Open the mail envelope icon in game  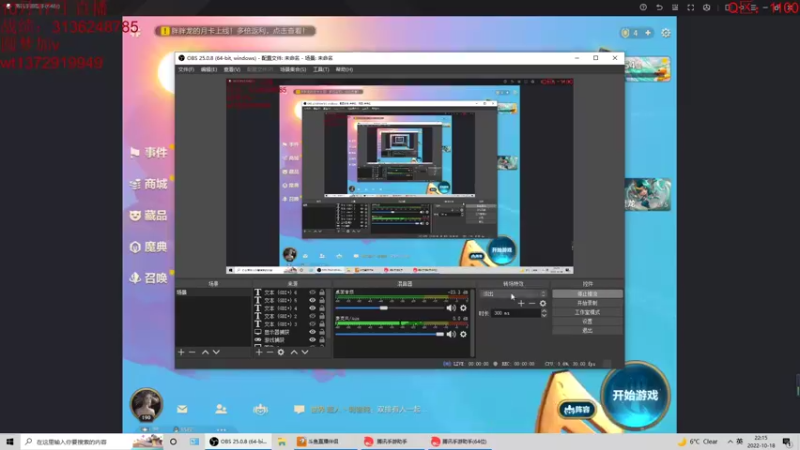tap(182, 409)
